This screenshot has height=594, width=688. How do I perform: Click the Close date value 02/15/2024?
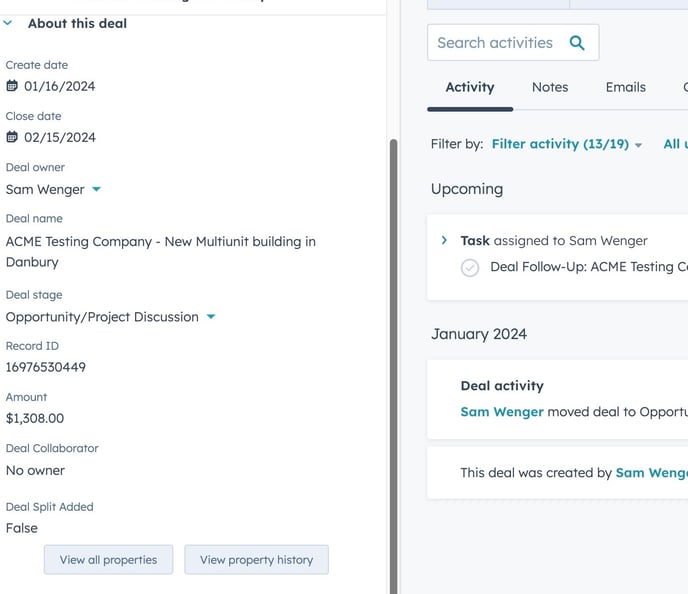tap(60, 137)
